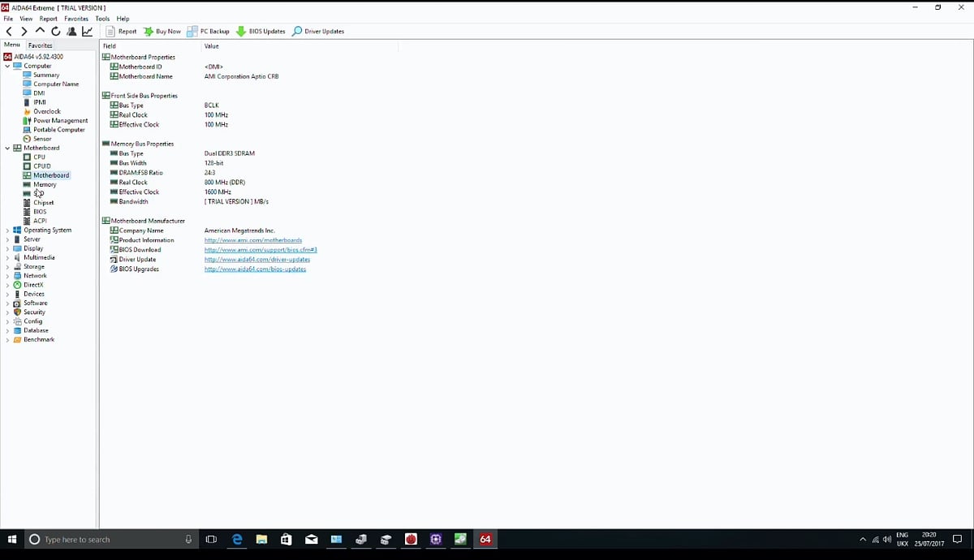Image resolution: width=974 pixels, height=560 pixels.
Task: Expand the DirectX node
Action: pos(7,285)
